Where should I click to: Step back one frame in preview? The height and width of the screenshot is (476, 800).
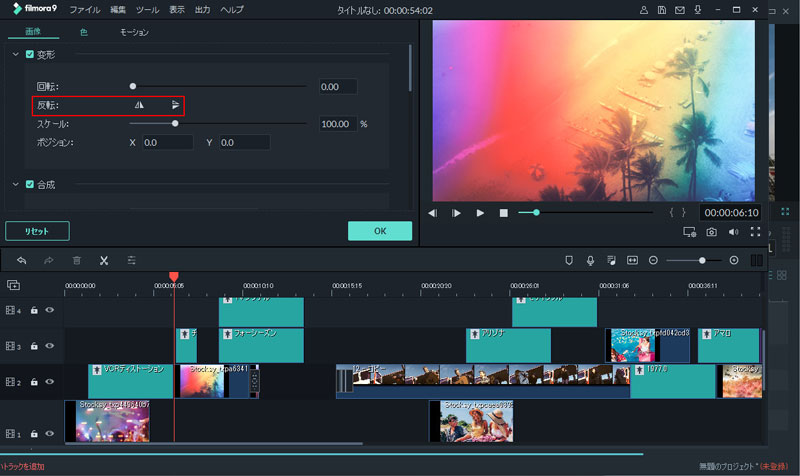[x=433, y=213]
